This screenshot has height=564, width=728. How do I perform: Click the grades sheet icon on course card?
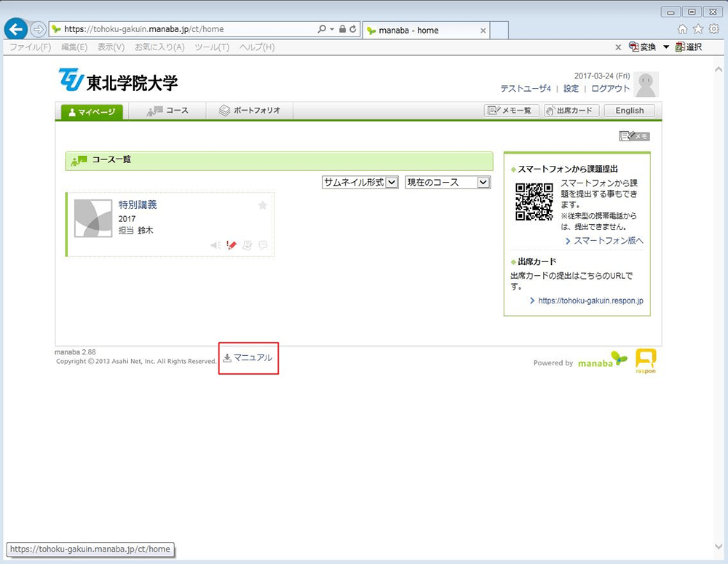coord(248,245)
